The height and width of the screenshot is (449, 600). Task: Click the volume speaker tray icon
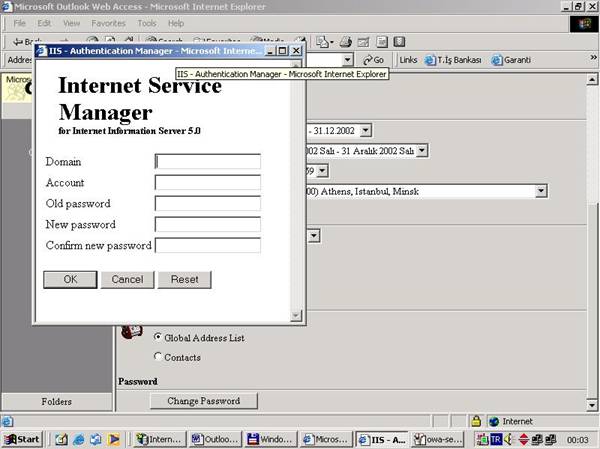(x=509, y=439)
